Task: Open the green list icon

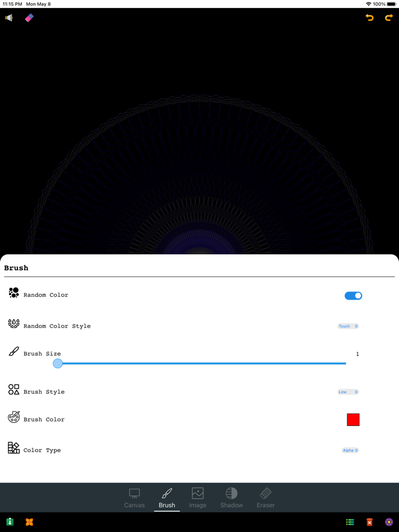Action: (350, 522)
